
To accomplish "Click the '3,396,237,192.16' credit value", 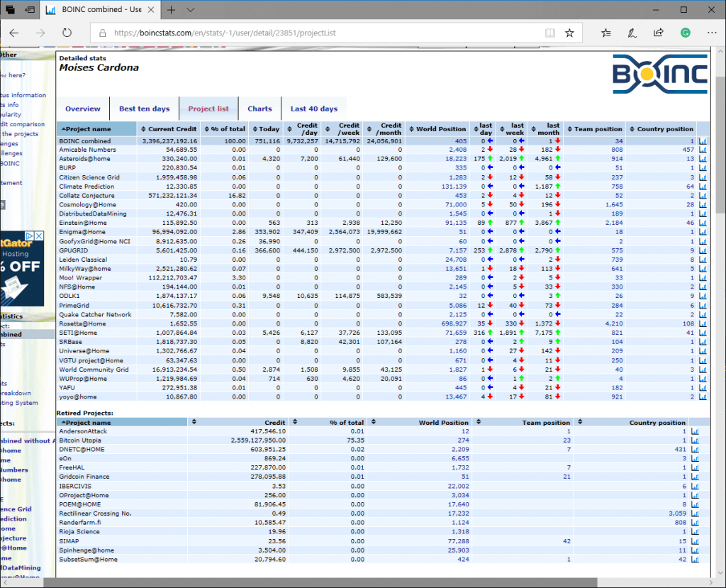I will point(169,141).
